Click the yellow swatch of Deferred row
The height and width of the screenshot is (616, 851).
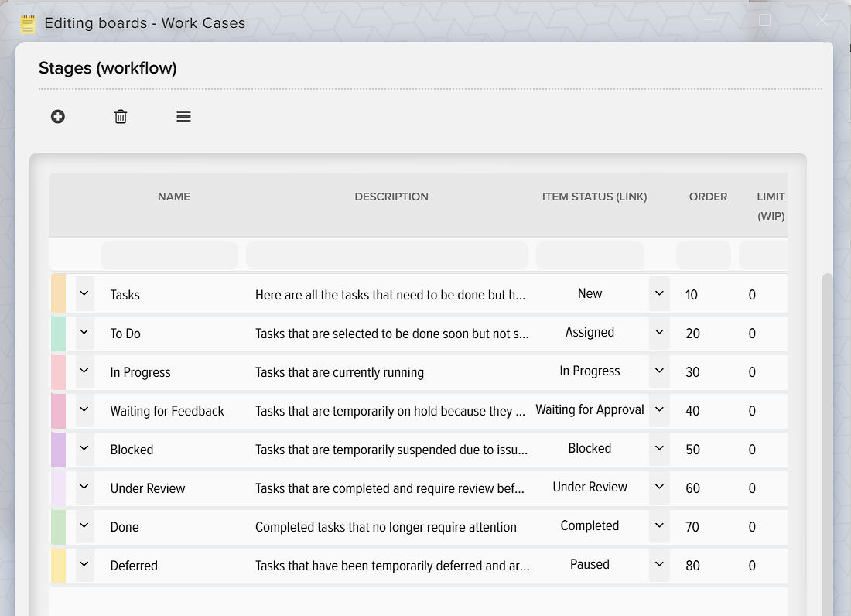tap(58, 566)
